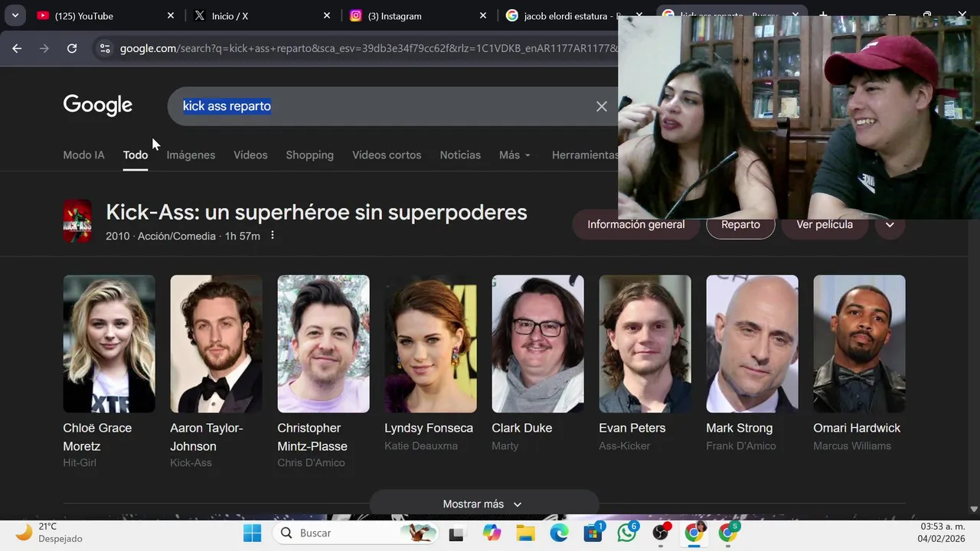Click the name Omari Hardwick

click(857, 428)
